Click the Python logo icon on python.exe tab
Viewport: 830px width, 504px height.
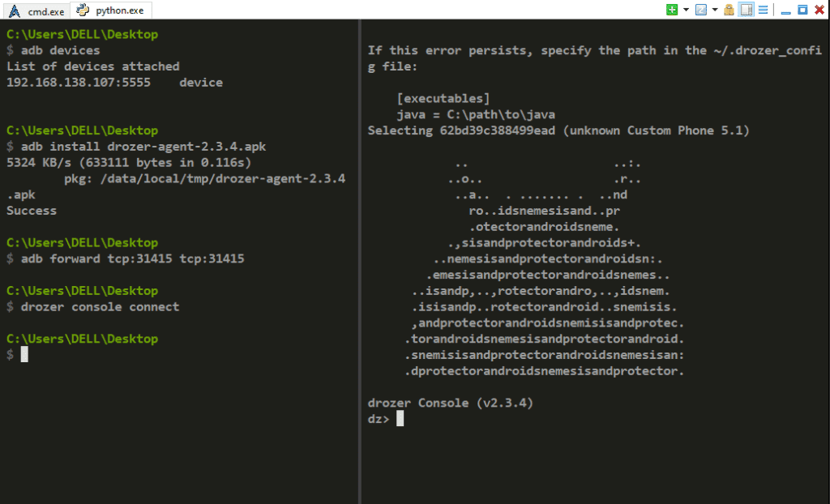coord(83,10)
